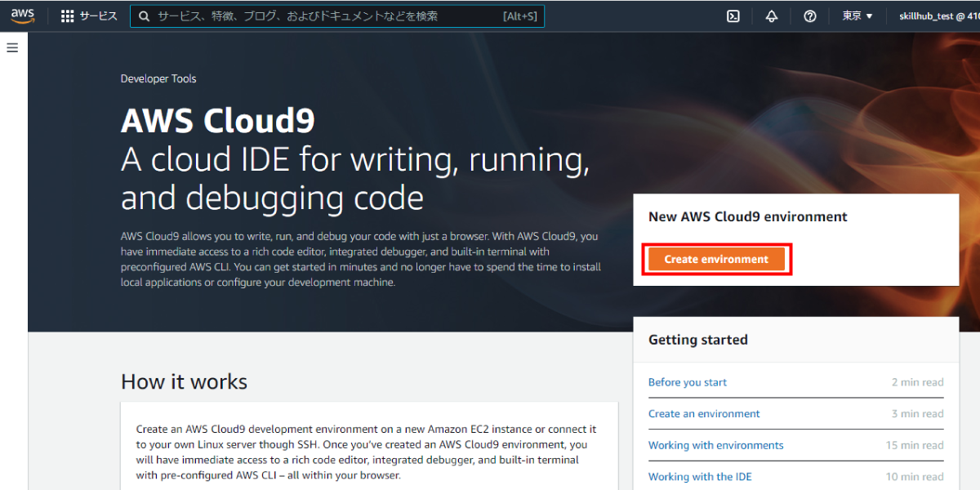Launch the CloudShell terminal icon
The image size is (980, 490).
click(733, 16)
